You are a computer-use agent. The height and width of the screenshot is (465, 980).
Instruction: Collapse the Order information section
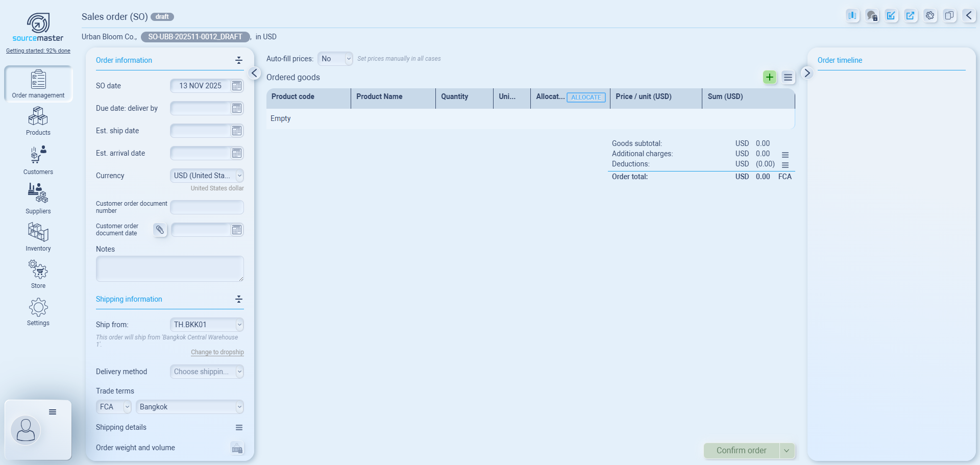(x=239, y=60)
